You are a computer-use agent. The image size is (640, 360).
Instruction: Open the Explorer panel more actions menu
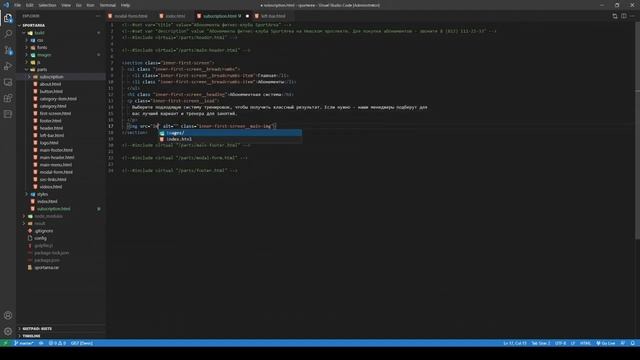[98, 16]
